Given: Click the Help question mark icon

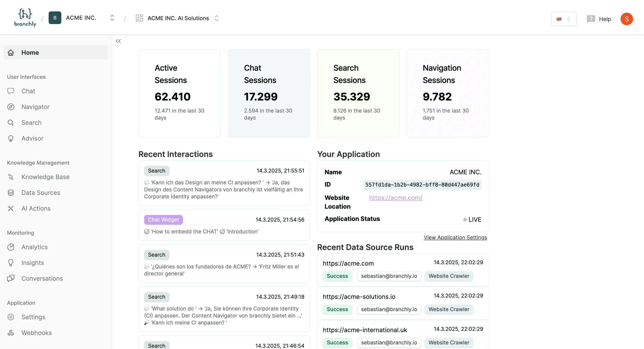Looking at the screenshot, I should coord(591,19).
